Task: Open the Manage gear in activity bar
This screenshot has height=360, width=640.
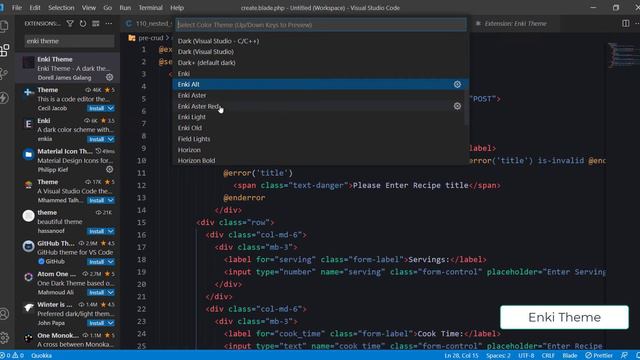Action: click(4, 338)
